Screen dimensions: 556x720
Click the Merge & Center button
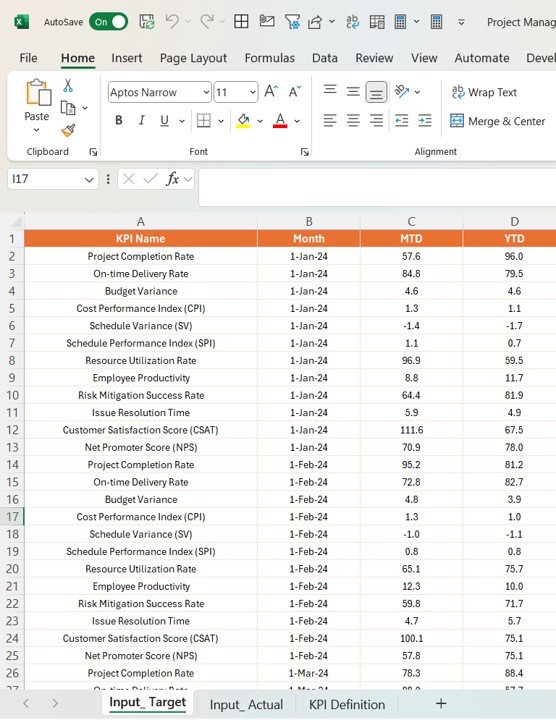(497, 121)
